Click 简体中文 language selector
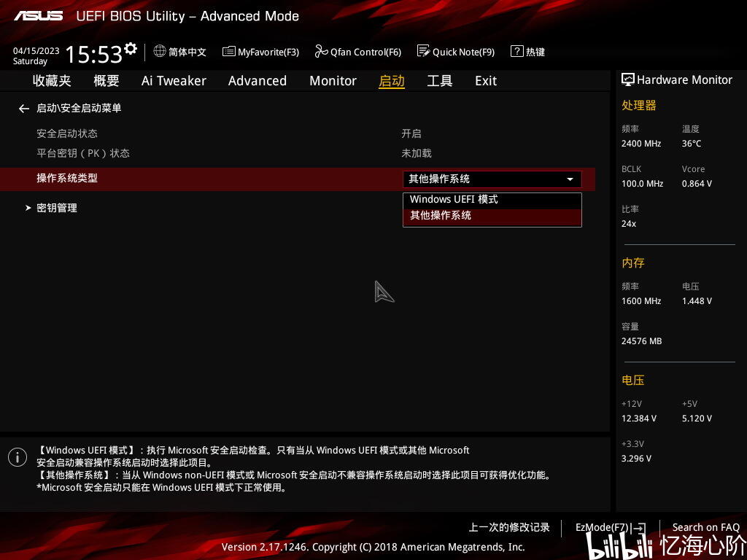The image size is (747, 560). point(187,52)
